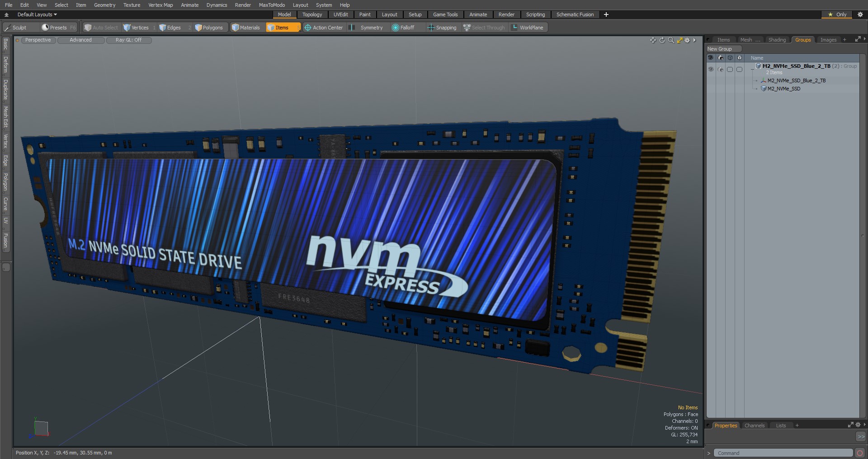Viewport: 868px width, 459px height.
Task: Select the M2_NVMe_SSD mesh item
Action: point(783,89)
